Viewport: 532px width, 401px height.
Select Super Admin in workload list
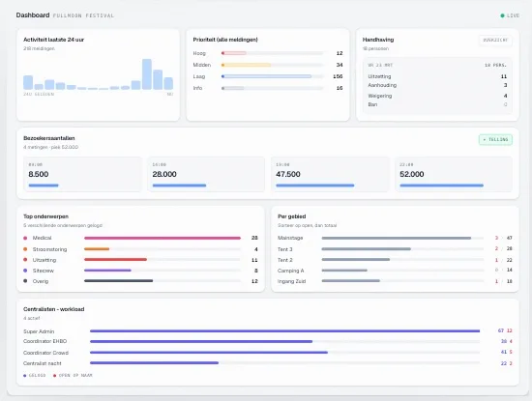(x=39, y=331)
